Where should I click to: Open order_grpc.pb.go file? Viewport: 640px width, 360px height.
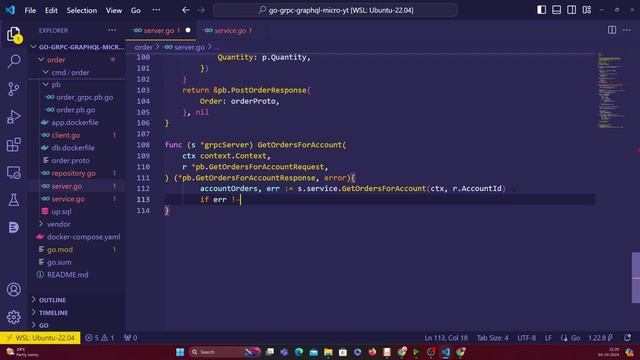pos(77,97)
